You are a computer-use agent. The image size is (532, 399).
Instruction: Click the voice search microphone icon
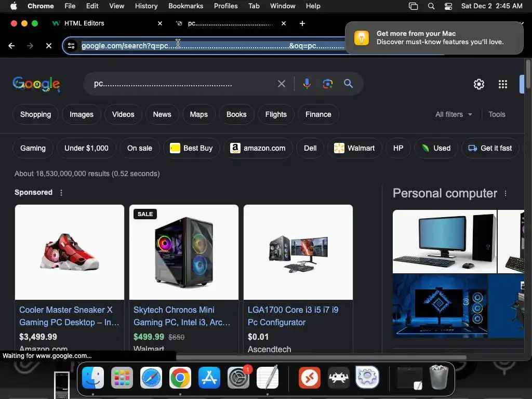coord(307,84)
